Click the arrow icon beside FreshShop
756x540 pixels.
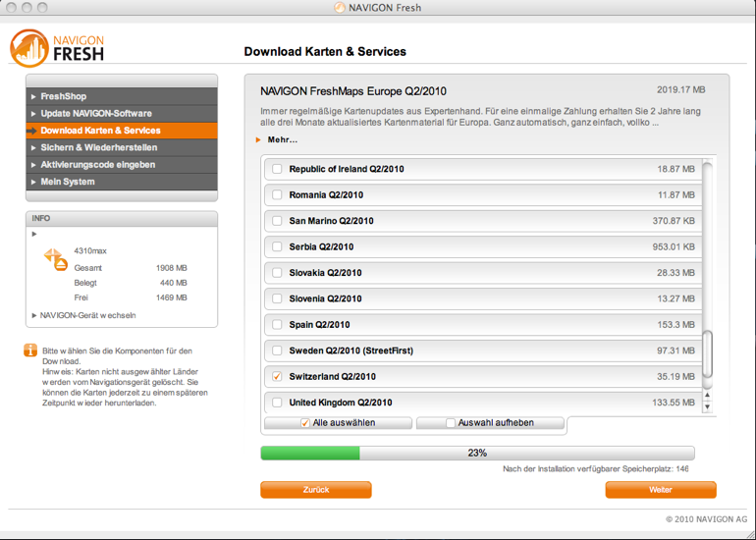(x=33, y=96)
